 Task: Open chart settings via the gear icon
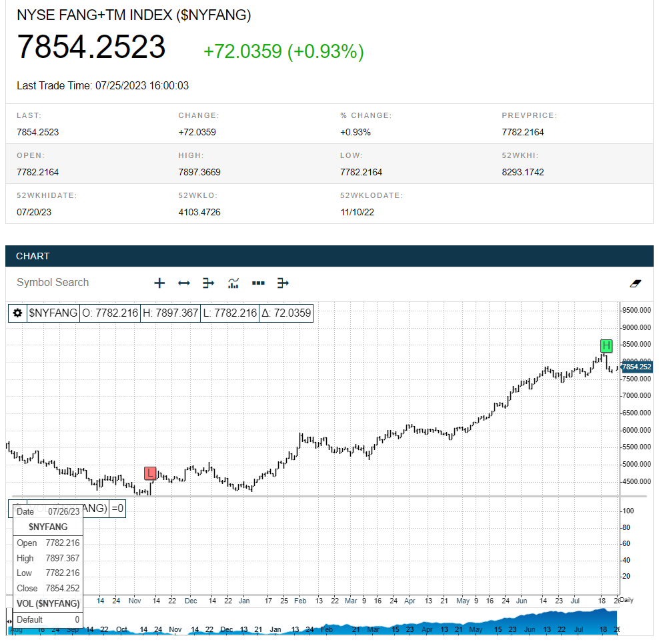click(x=17, y=313)
